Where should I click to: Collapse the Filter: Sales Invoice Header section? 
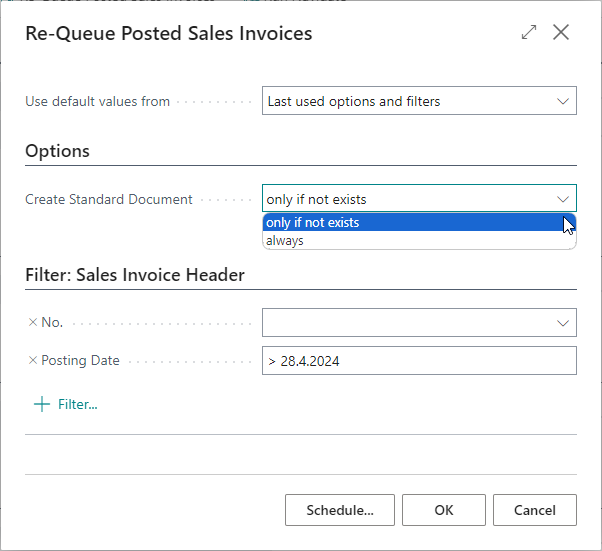[x=135, y=275]
